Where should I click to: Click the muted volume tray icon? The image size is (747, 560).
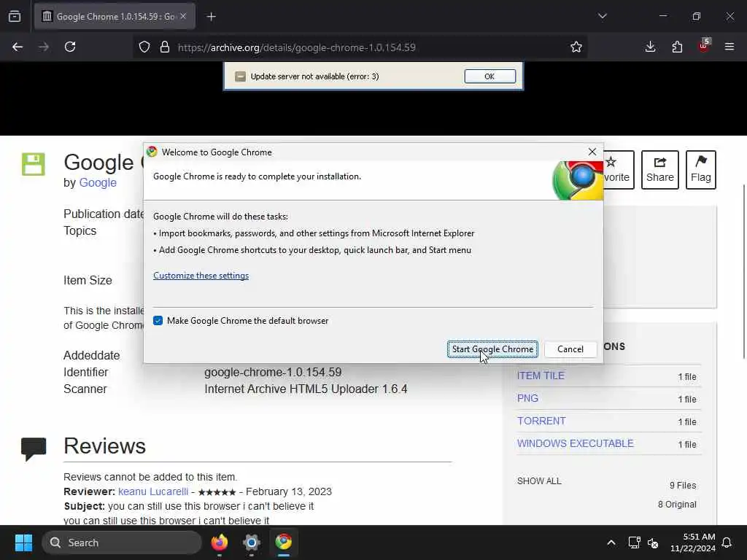point(653,542)
